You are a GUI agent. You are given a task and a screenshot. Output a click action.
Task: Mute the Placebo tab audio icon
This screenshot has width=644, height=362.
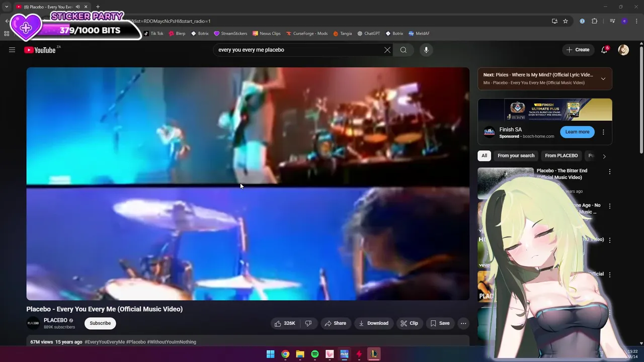pyautogui.click(x=77, y=7)
